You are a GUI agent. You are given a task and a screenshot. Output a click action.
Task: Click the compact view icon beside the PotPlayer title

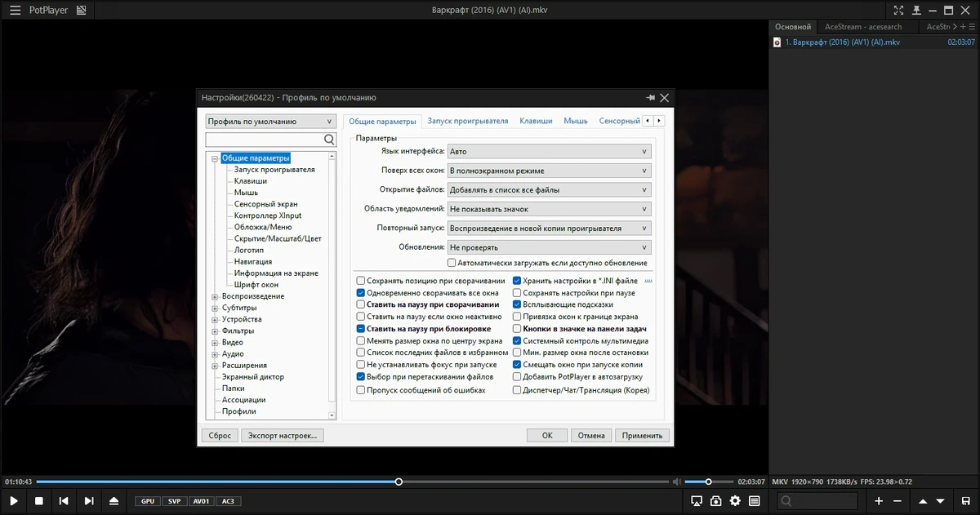coord(81,11)
